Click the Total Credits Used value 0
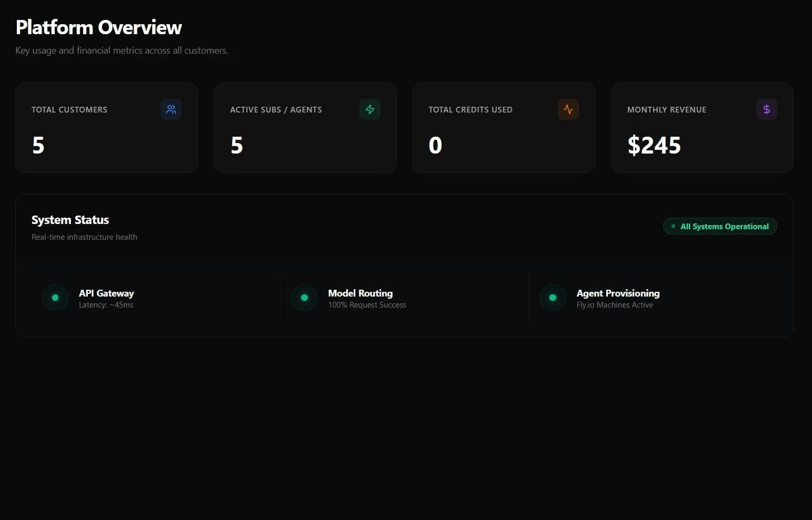The width and height of the screenshot is (812, 520). pos(435,145)
